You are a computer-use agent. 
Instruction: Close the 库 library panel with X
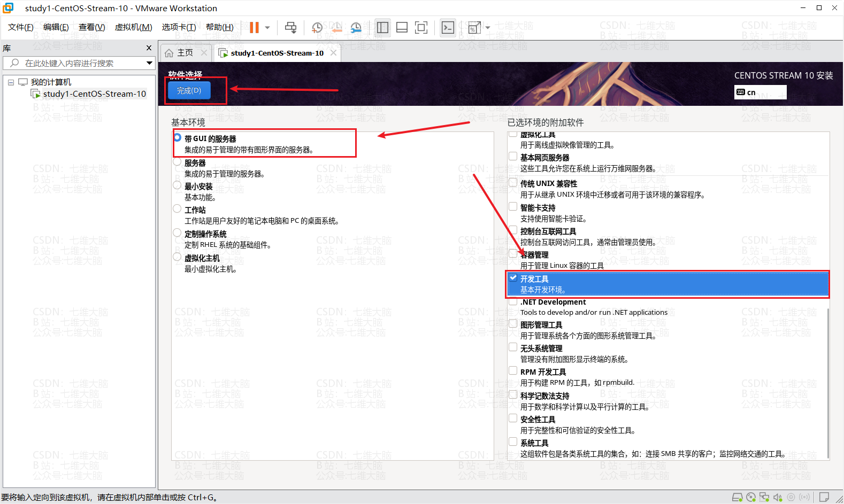149,48
